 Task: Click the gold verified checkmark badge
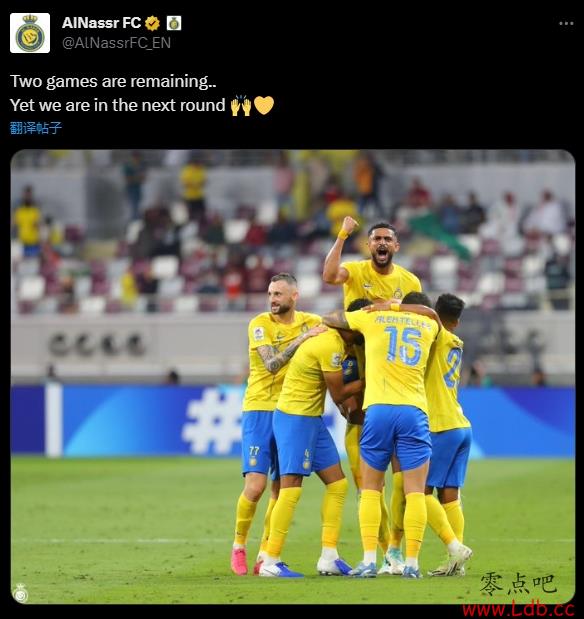pyautogui.click(x=152, y=23)
